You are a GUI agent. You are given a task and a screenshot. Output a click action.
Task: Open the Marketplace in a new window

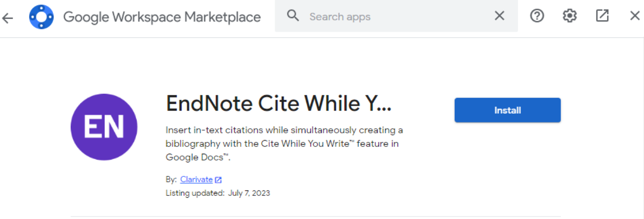click(602, 16)
